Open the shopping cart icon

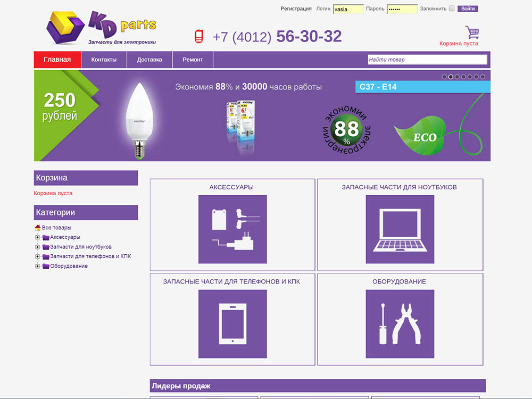(x=472, y=32)
